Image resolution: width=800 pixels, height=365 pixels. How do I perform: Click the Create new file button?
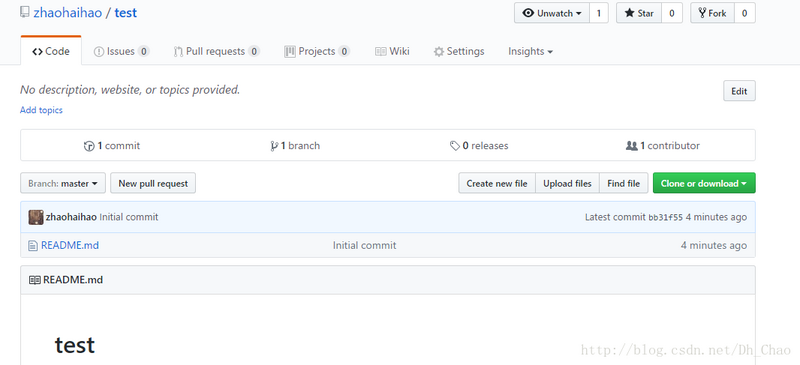[497, 183]
